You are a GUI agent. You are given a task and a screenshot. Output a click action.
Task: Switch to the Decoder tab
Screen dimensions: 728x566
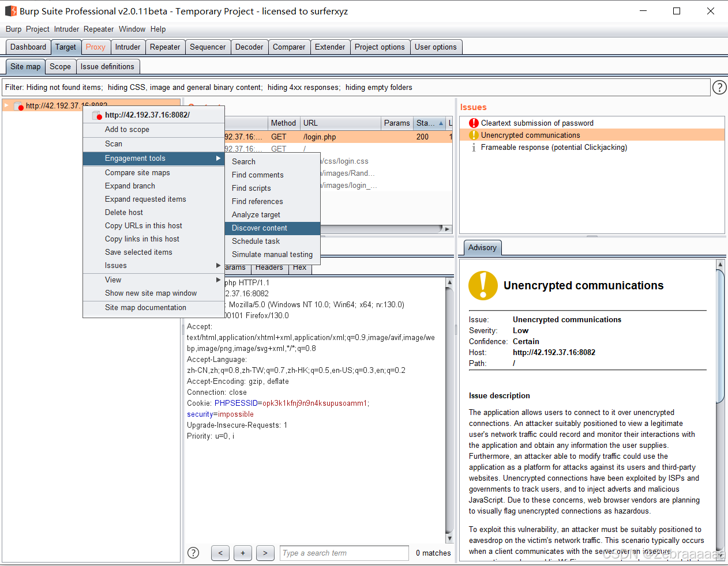pyautogui.click(x=249, y=47)
